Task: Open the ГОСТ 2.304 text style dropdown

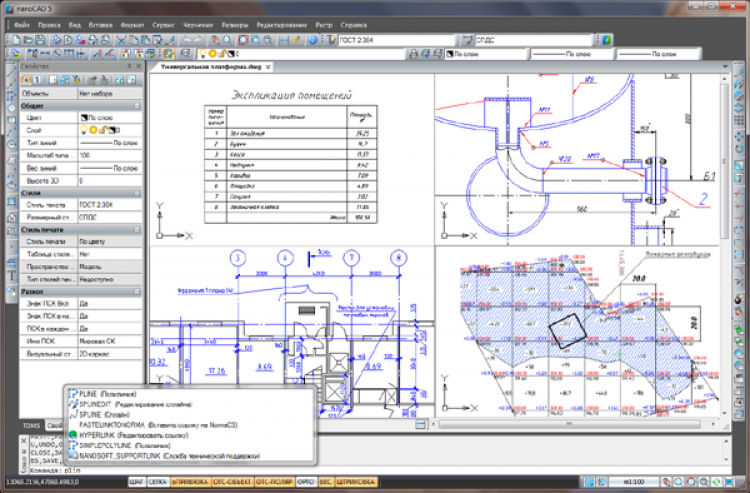Action: tap(397, 40)
